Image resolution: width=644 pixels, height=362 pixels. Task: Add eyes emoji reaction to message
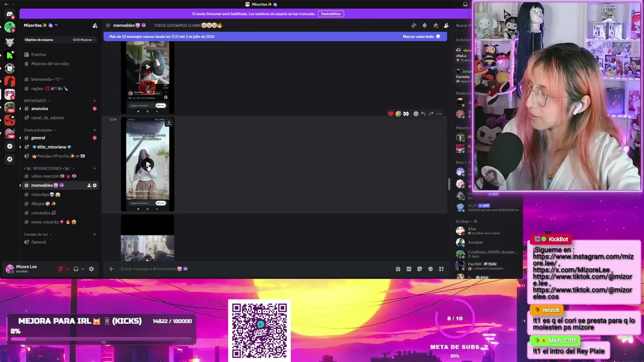[x=406, y=114]
